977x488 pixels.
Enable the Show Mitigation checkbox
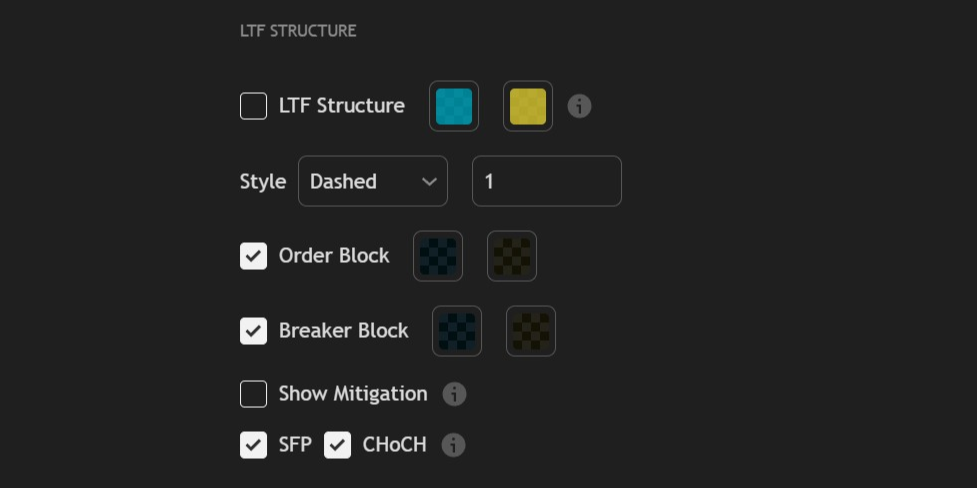pos(253,394)
